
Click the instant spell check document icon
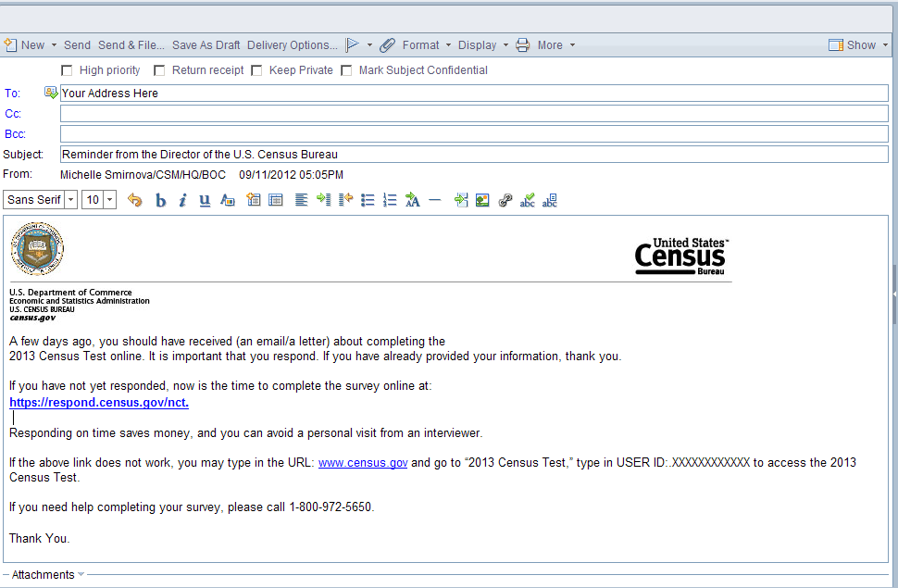point(549,199)
